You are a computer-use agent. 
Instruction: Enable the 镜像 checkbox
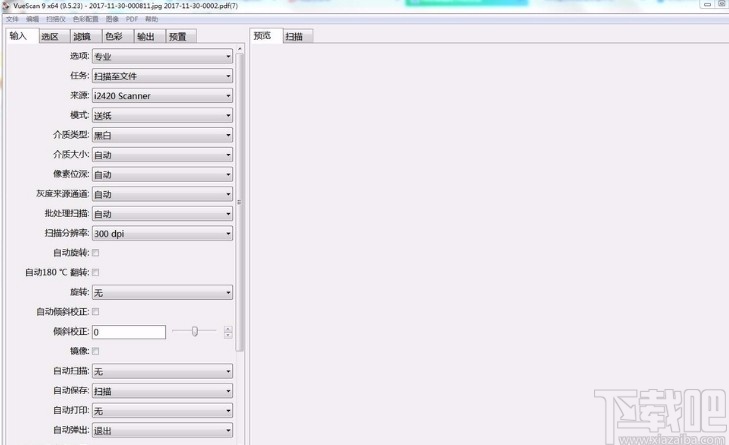point(95,351)
